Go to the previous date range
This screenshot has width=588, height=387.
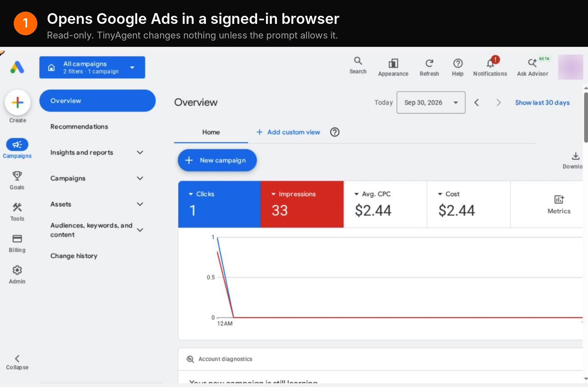tap(476, 102)
